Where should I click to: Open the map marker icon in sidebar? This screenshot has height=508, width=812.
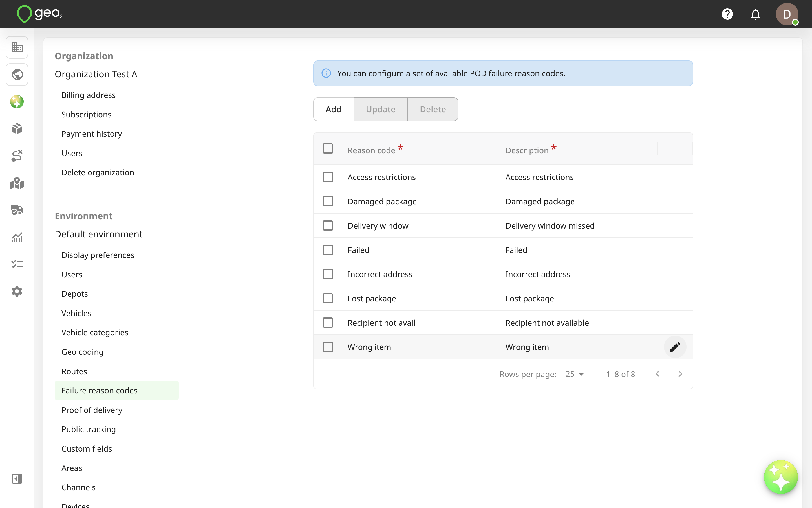[17, 183]
